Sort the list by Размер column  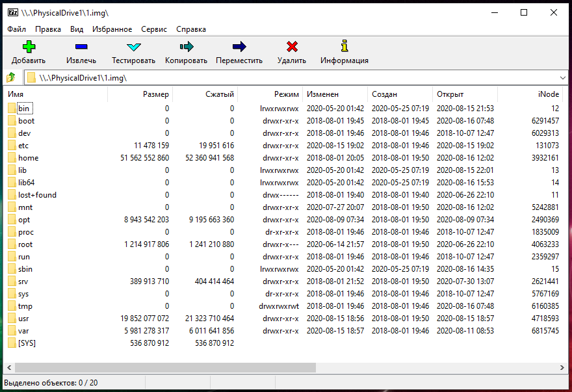coord(155,94)
